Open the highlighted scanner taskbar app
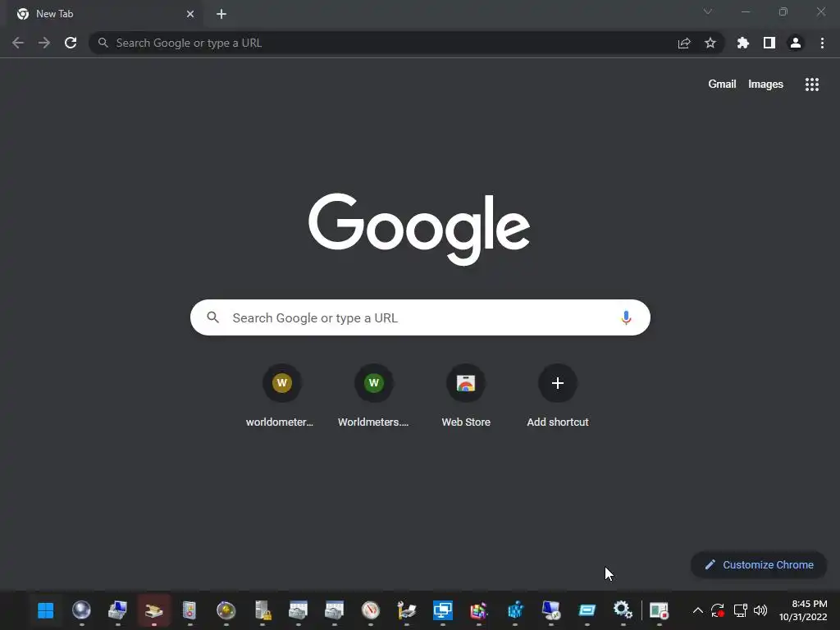 tap(153, 610)
